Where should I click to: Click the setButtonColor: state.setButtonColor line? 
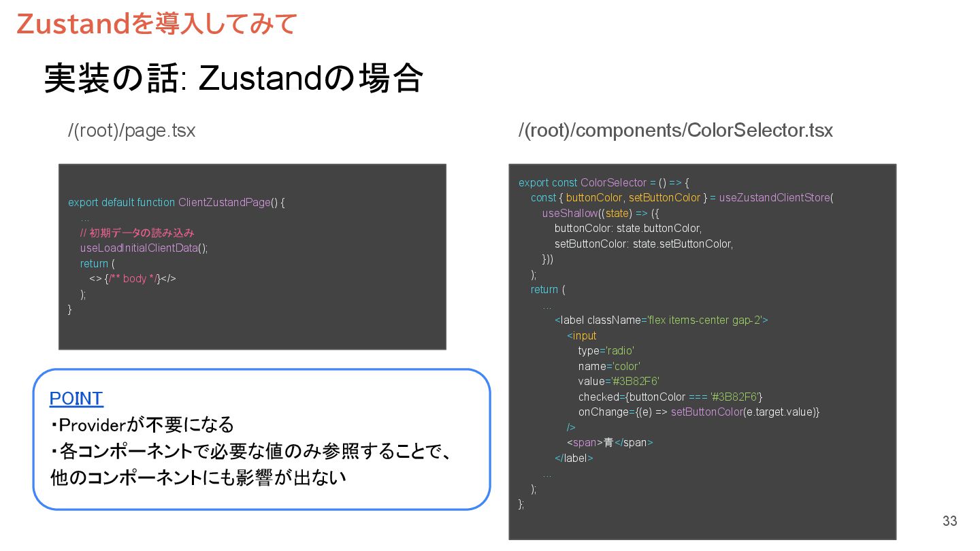[x=644, y=244]
